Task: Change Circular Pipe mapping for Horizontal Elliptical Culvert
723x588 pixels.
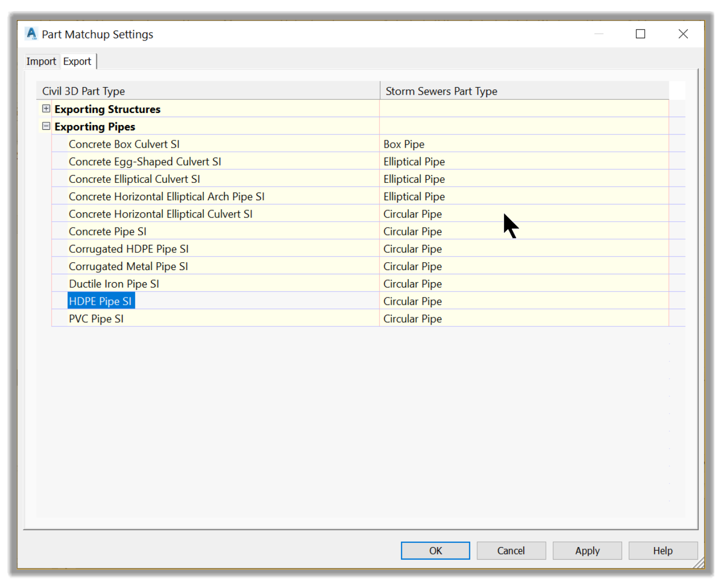Action: pyautogui.click(x=524, y=214)
